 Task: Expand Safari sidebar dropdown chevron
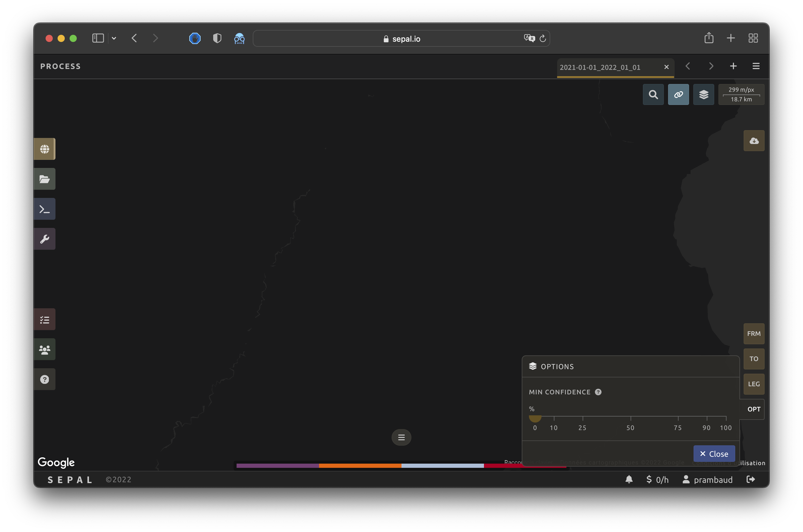114,38
